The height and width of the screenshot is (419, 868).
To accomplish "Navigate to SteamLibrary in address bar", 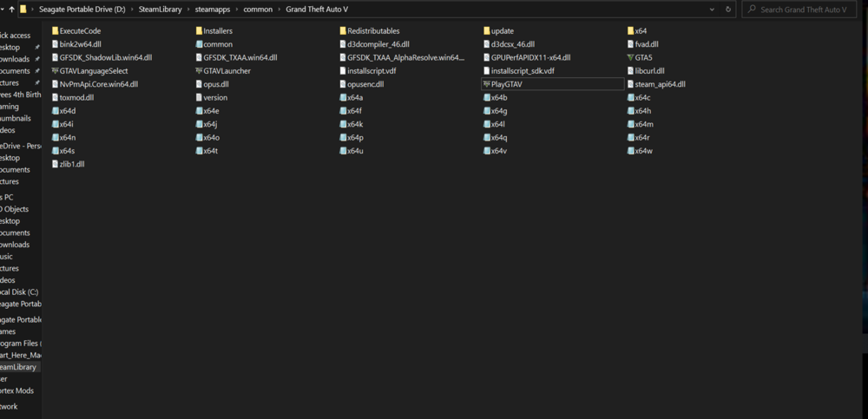I will [x=160, y=10].
